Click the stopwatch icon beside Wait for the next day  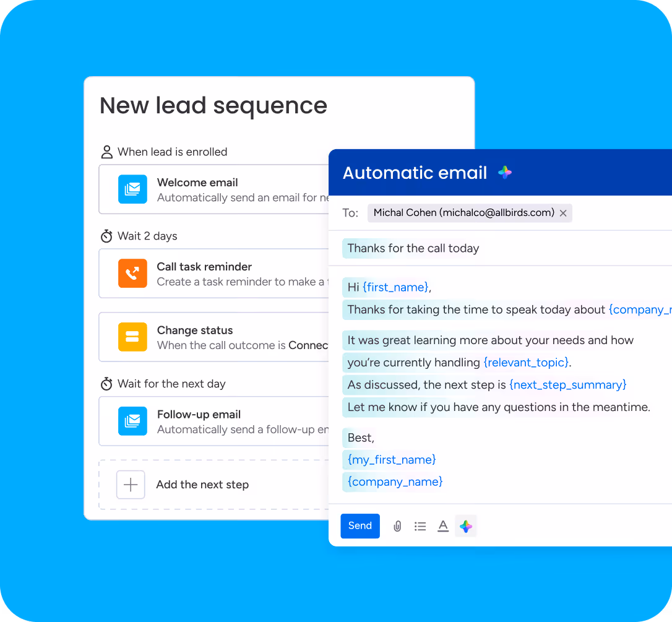106,384
